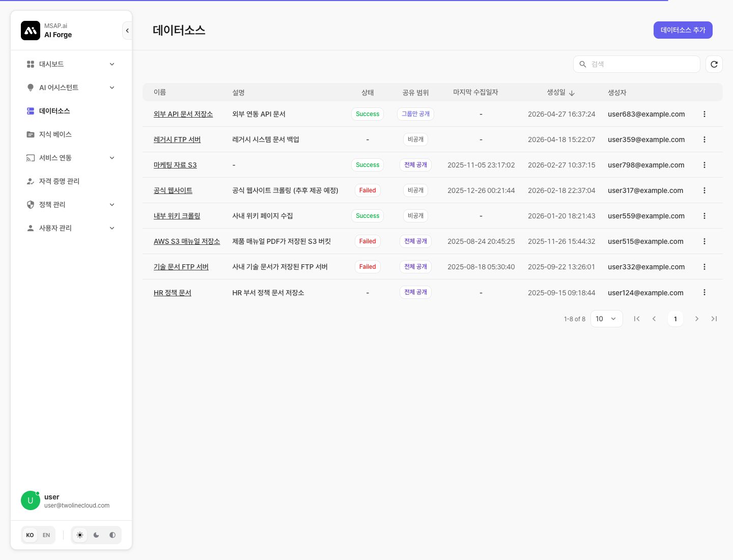The image size is (733, 560).
Task: Enable system contrast theme mode
Action: [x=112, y=535]
